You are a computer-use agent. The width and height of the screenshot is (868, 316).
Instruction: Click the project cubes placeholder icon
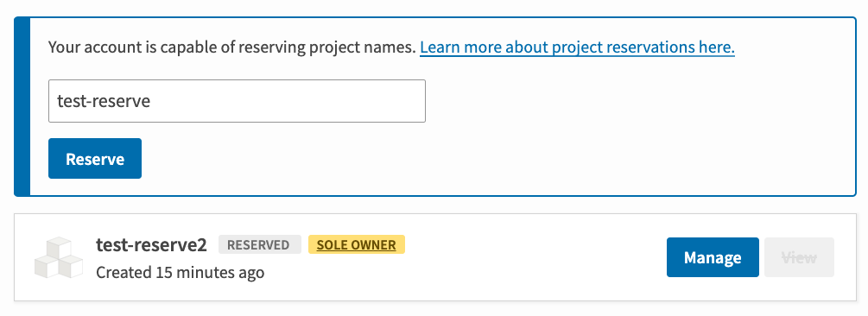pos(59,258)
